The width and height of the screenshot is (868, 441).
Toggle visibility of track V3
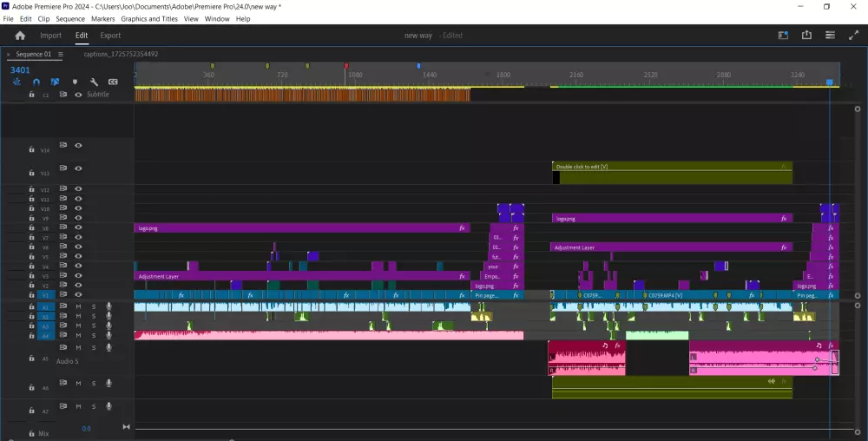pos(78,275)
